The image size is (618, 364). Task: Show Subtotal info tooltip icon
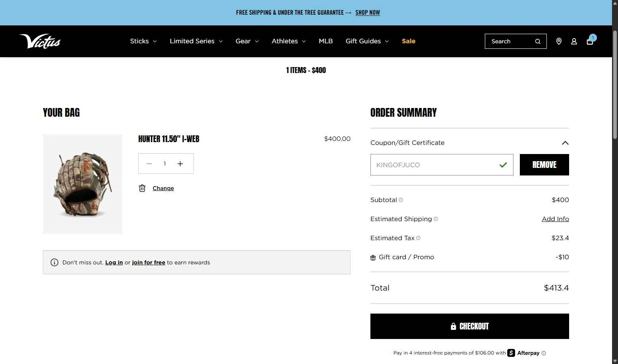coord(401,200)
